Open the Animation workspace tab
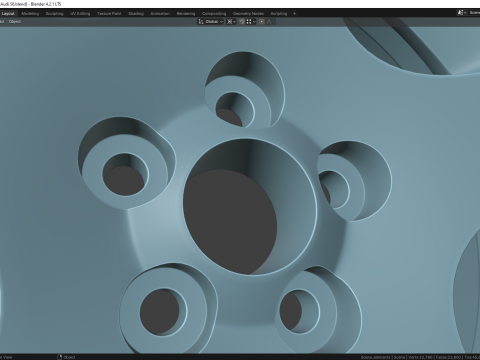The height and width of the screenshot is (360, 480). (x=160, y=14)
